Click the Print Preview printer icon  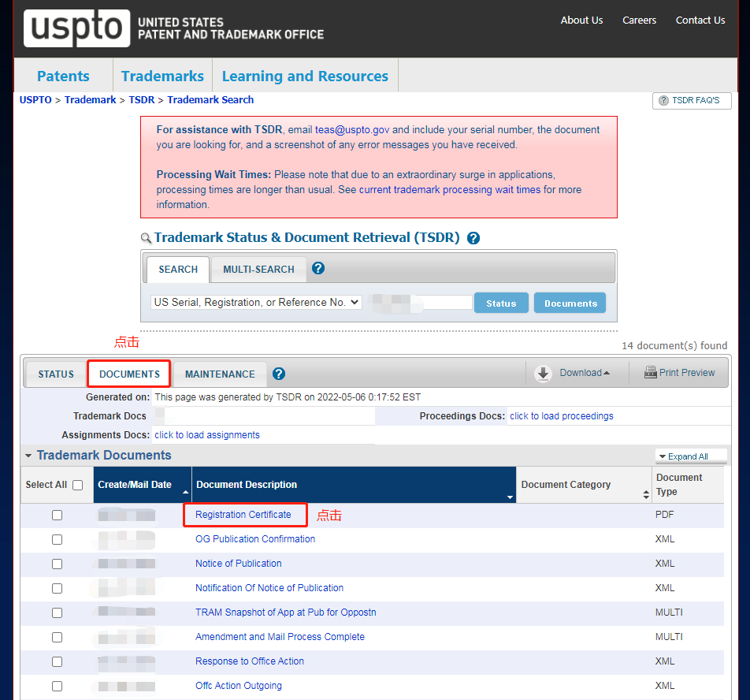pyautogui.click(x=651, y=372)
